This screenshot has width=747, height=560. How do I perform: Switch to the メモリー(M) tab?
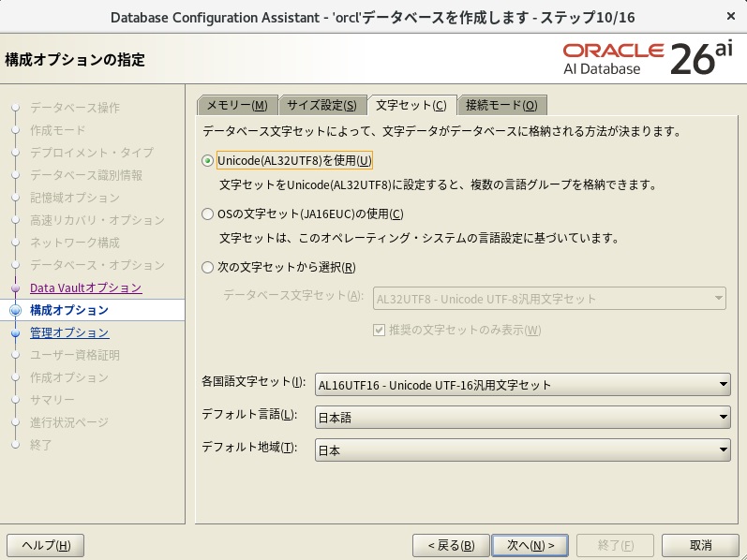point(237,105)
